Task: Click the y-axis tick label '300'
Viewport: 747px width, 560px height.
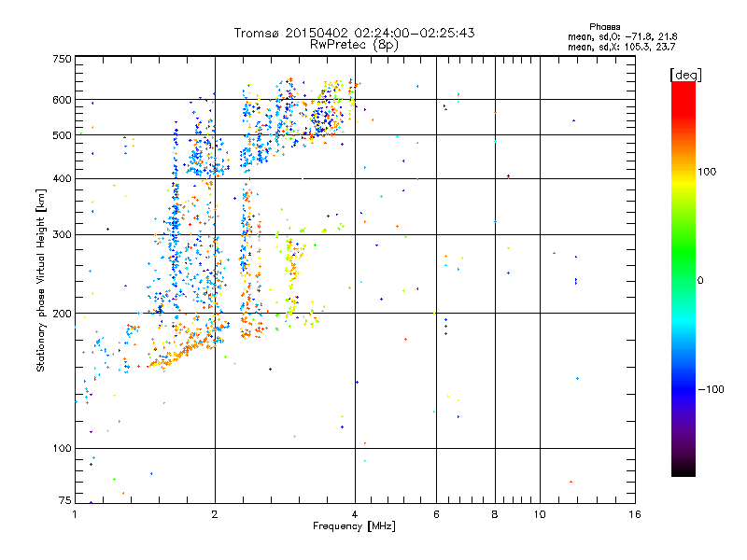Action: click(x=62, y=235)
